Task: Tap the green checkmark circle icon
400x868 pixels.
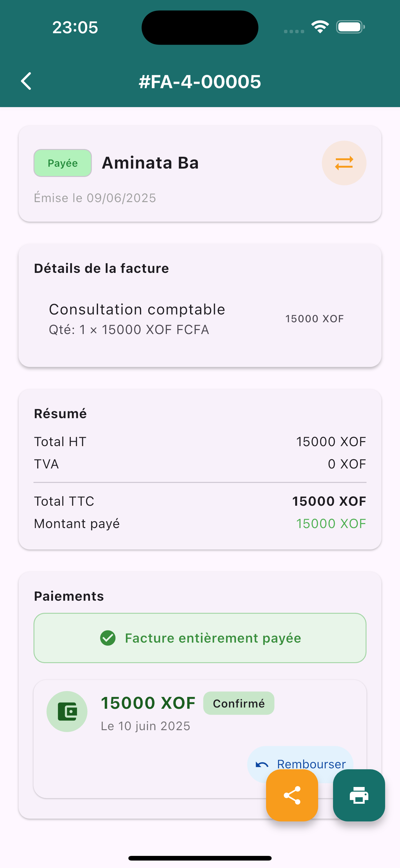Action: pos(108,638)
